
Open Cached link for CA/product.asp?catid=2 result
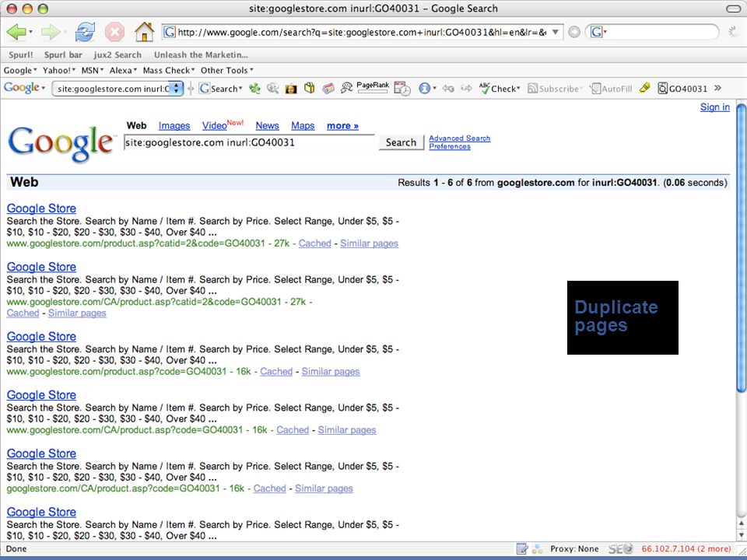coord(23,313)
